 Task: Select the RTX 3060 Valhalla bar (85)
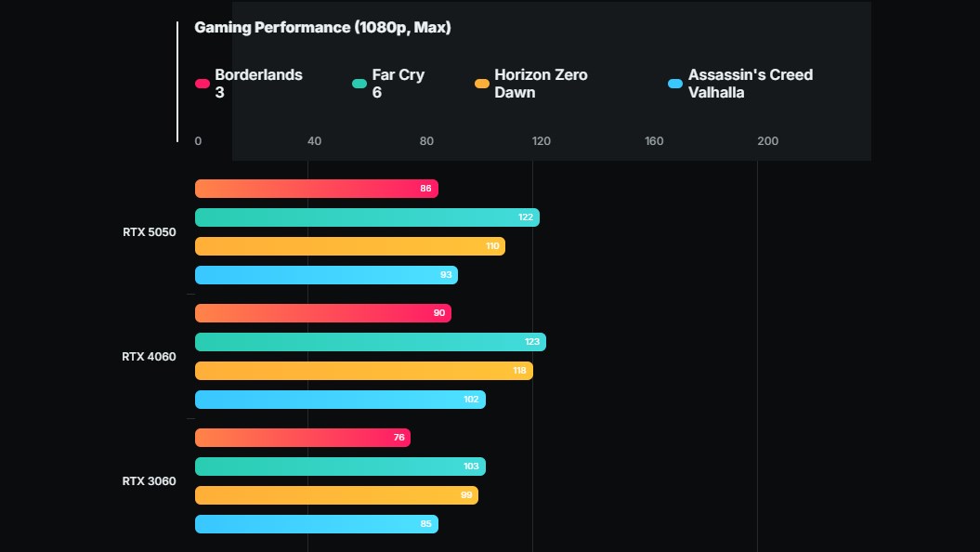pos(316,524)
